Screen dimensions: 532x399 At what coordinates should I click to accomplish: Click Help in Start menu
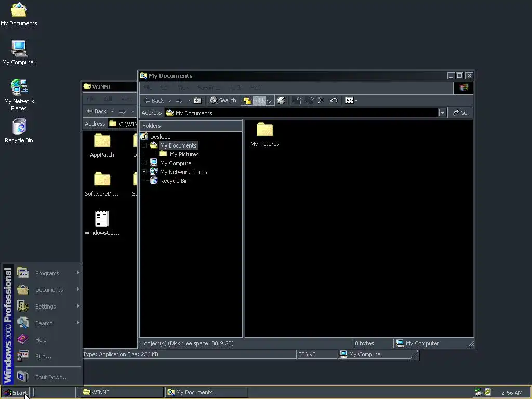point(48,340)
